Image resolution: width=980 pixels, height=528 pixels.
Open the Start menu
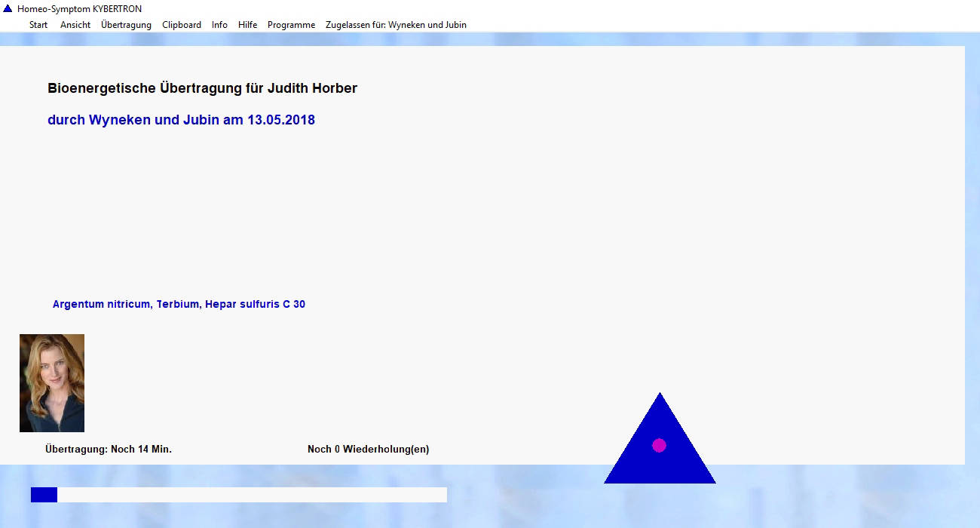[x=38, y=25]
